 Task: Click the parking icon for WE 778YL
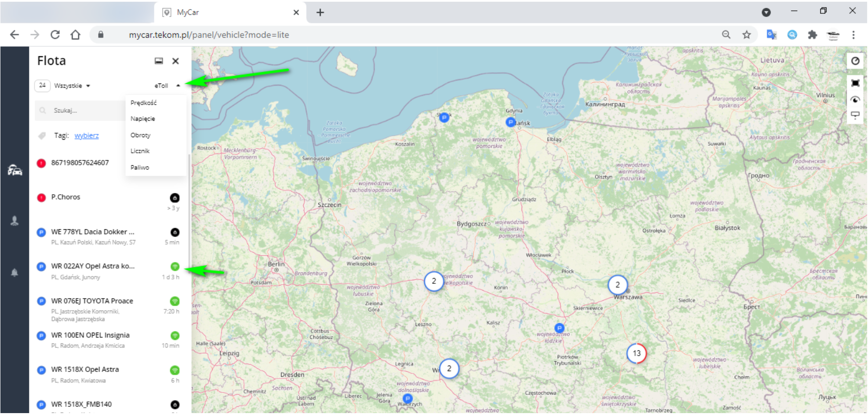click(41, 232)
